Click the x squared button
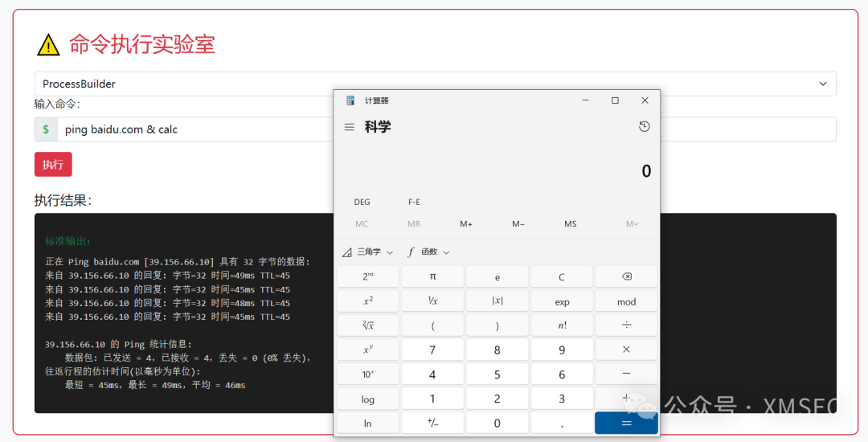The height and width of the screenshot is (442, 868). (x=368, y=301)
